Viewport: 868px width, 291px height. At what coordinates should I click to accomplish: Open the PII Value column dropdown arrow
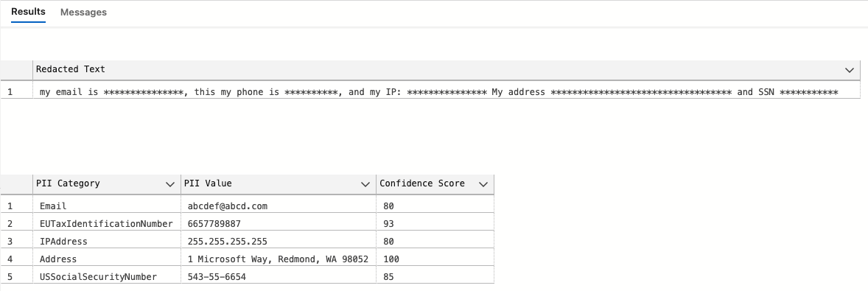click(365, 184)
